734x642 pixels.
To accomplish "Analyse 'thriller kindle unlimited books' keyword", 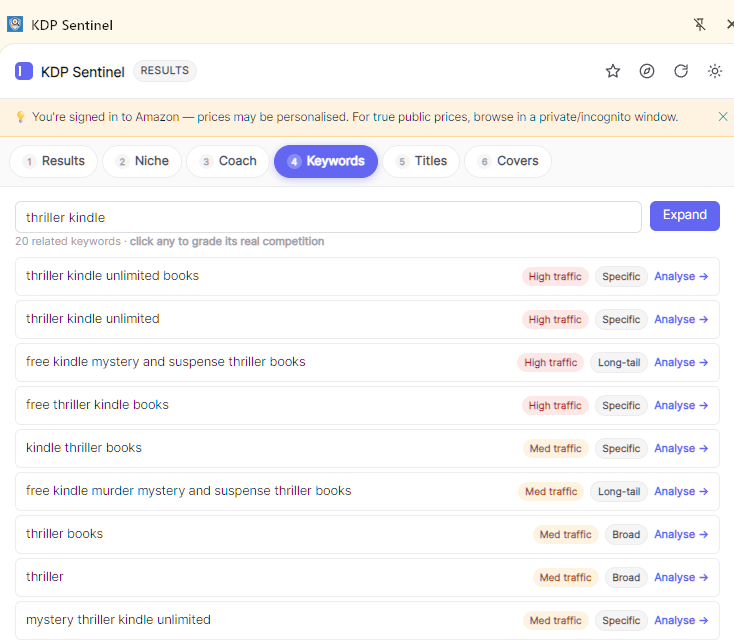I will tap(681, 276).
